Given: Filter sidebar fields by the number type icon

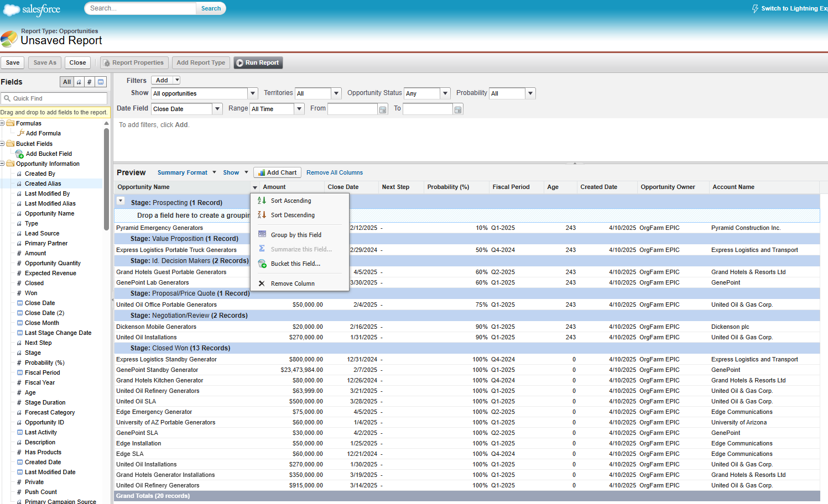Looking at the screenshot, I should 89,82.
